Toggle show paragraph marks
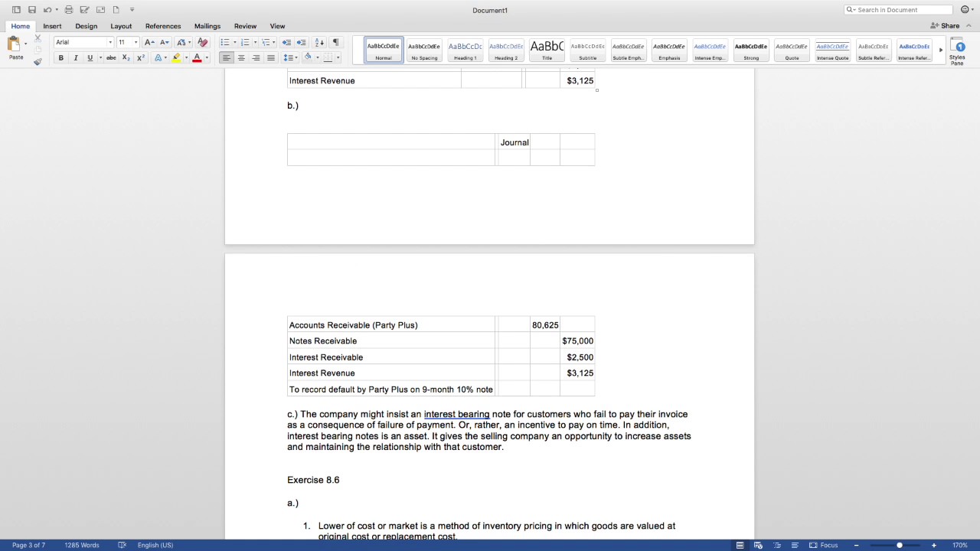Viewport: 980px width, 551px height. tap(335, 42)
